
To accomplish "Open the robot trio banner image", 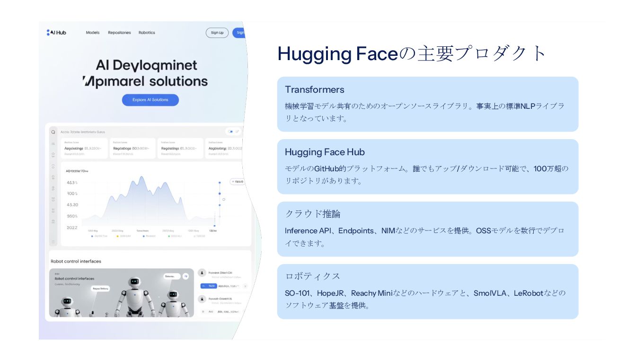I will 122,293.
